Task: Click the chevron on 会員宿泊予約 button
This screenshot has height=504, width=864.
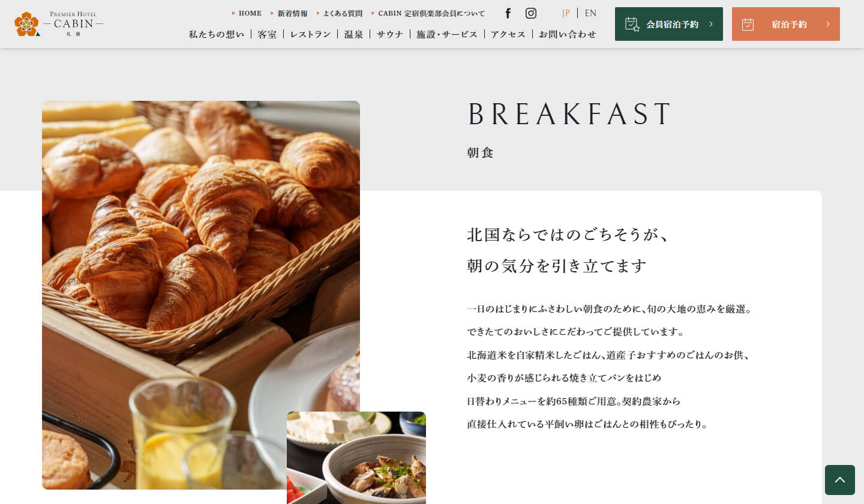Action: point(711,24)
